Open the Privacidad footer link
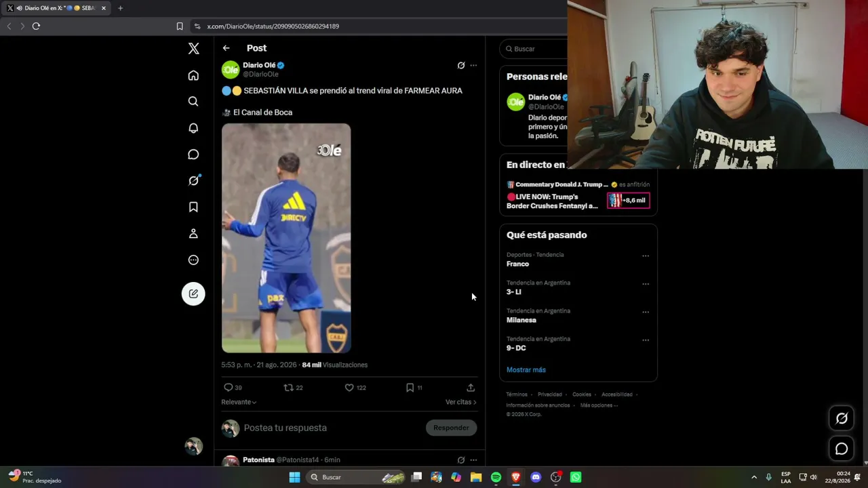 [550, 394]
